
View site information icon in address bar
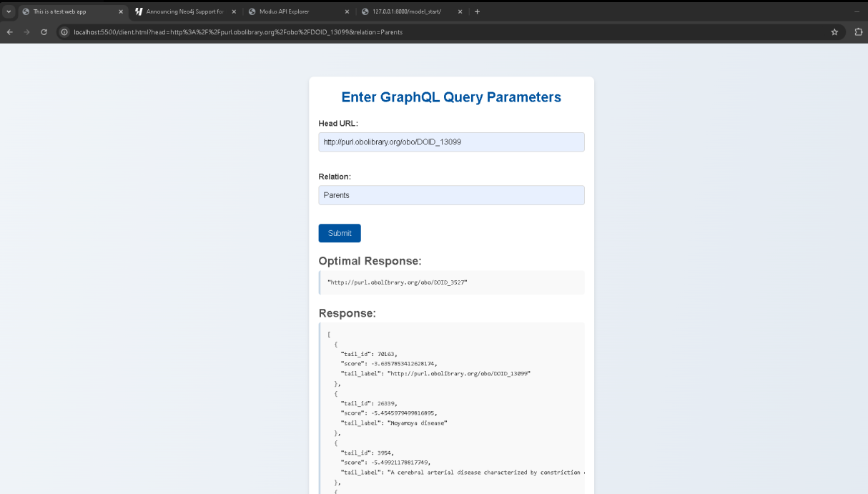[x=64, y=32]
